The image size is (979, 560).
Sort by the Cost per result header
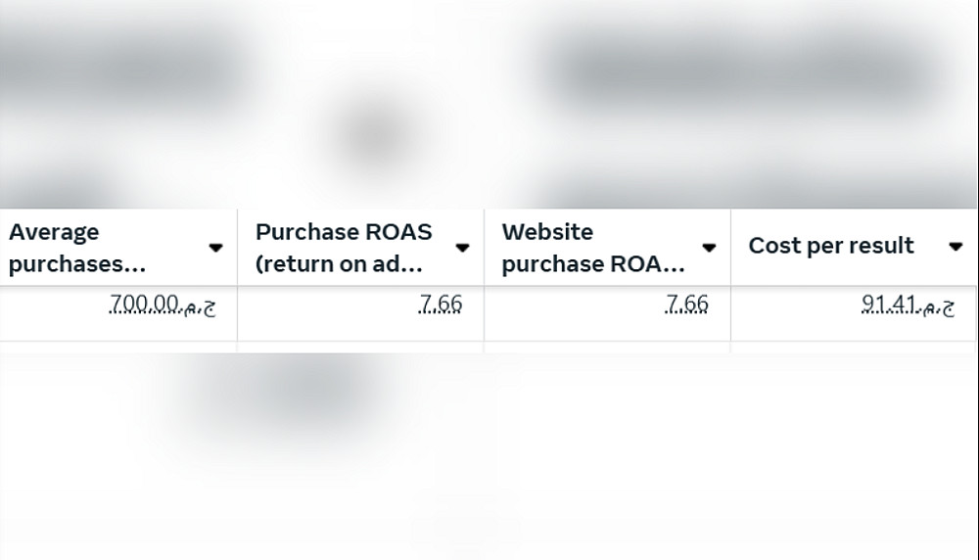pos(831,247)
